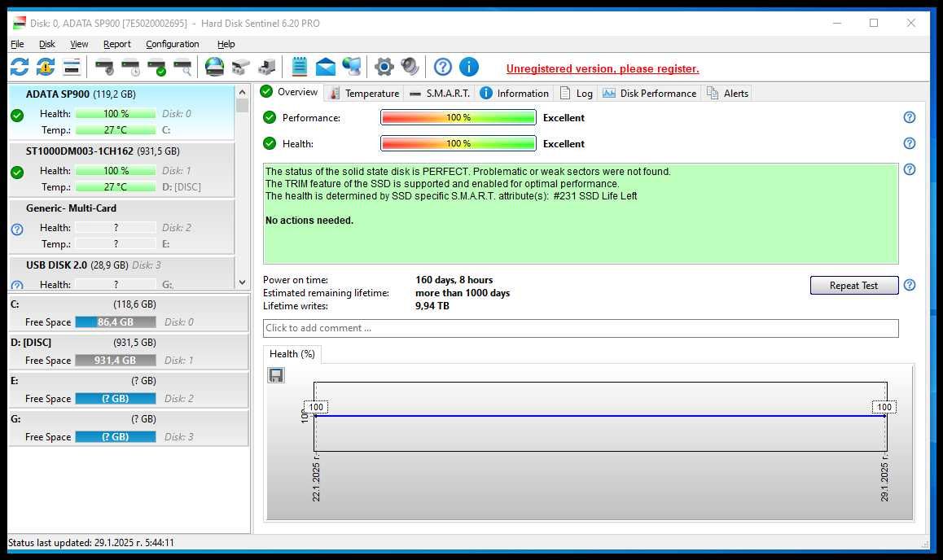The height and width of the screenshot is (560, 943).
Task: Click the help icon beside status text box
Action: (910, 169)
